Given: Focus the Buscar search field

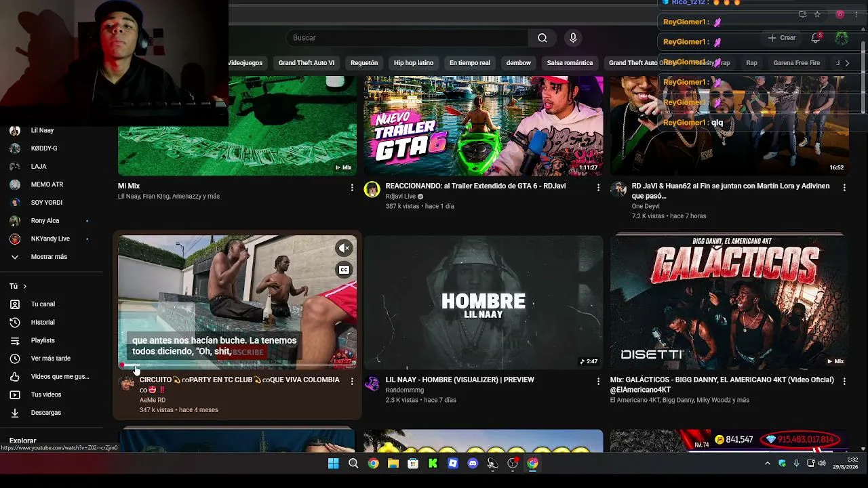Looking at the screenshot, I should pos(407,38).
